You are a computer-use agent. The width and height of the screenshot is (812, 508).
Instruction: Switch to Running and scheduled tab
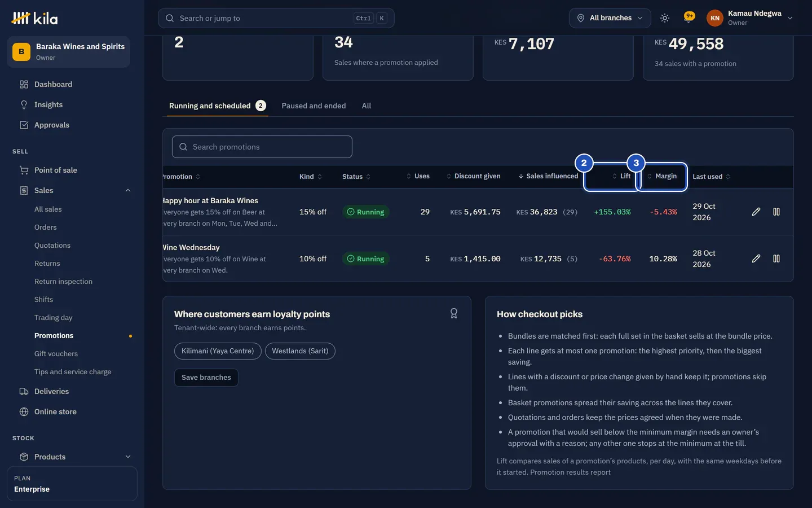(x=217, y=106)
